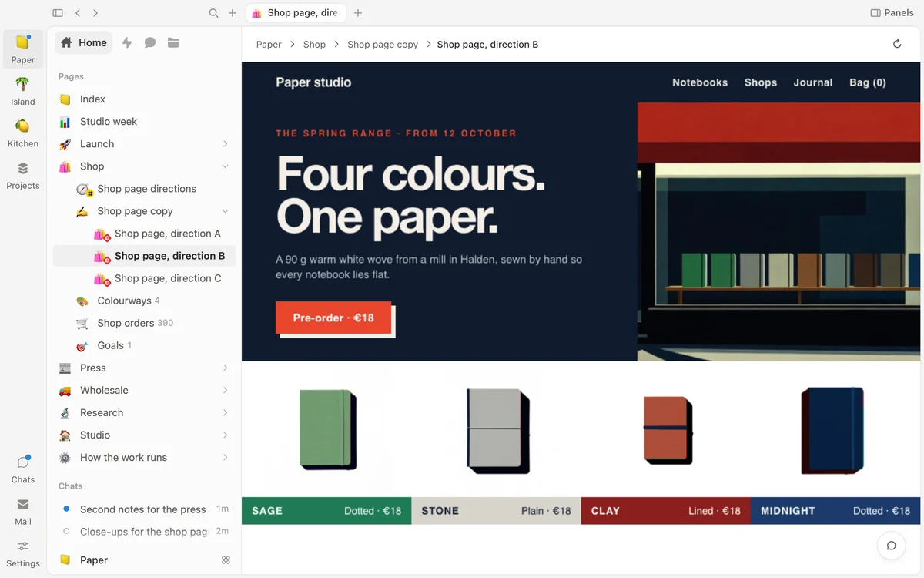
Task: Open the folder sidebar tab
Action: click(x=173, y=43)
